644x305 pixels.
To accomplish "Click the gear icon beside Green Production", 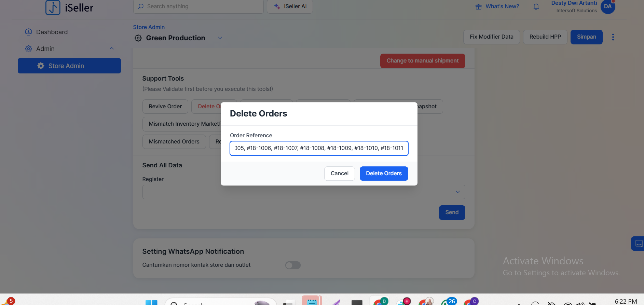I will pos(138,38).
